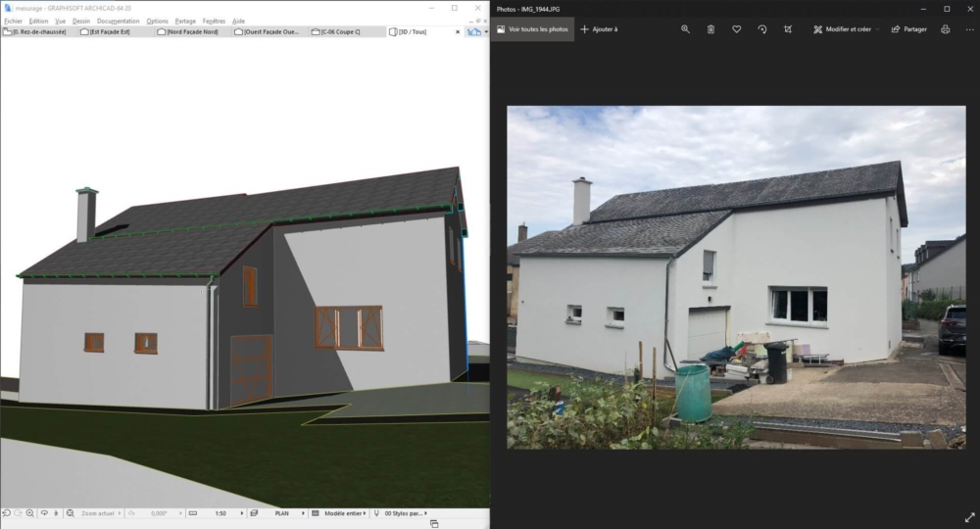Expand the 1:50 scale dropdown
The image size is (980, 529).
click(x=239, y=513)
